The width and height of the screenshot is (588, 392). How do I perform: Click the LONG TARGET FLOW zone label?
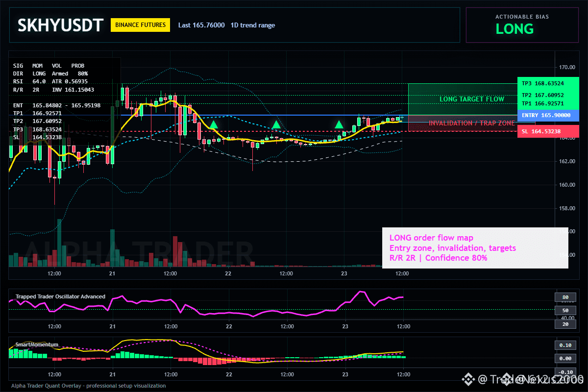472,99
